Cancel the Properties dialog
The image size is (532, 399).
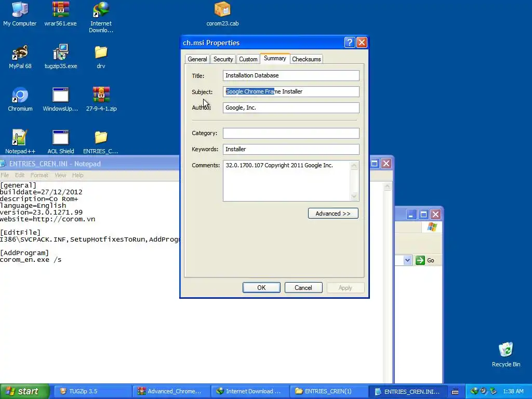tap(303, 287)
